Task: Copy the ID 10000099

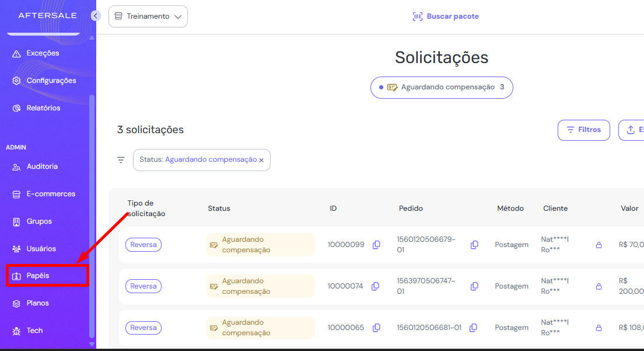Action: pyautogui.click(x=376, y=245)
